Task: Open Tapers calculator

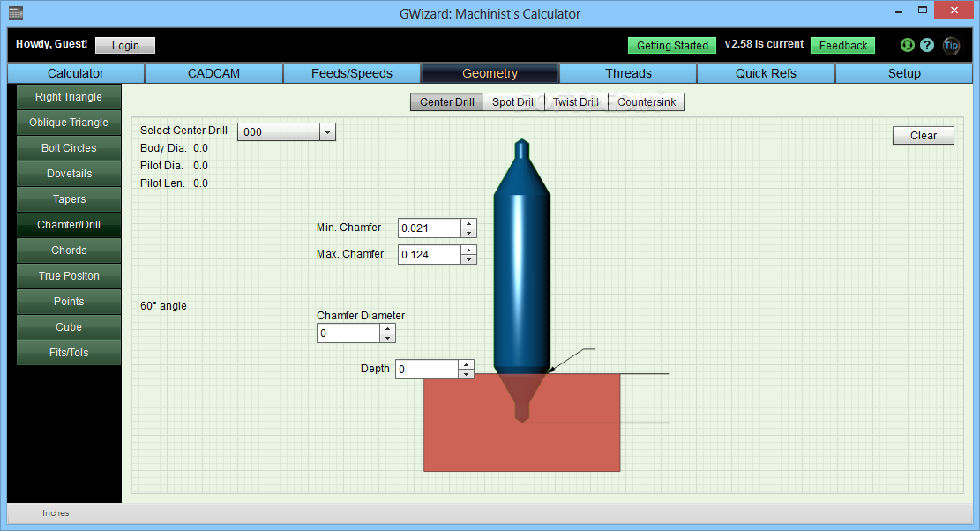Action: click(69, 199)
